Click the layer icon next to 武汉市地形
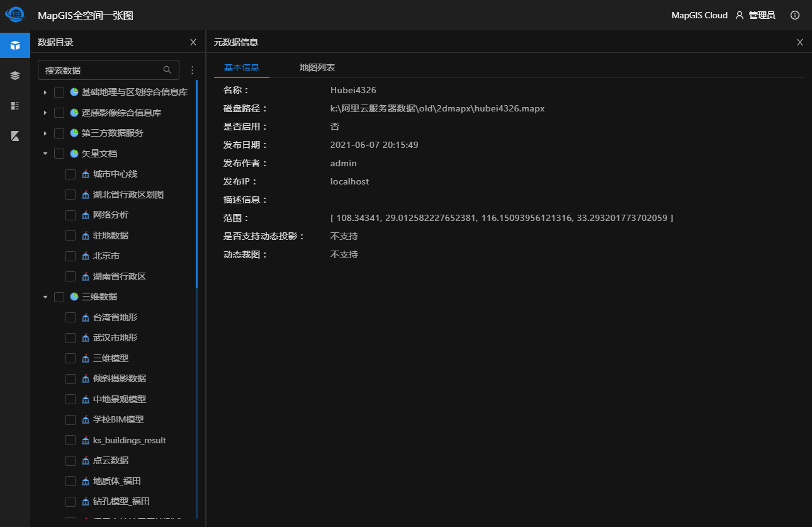Image resolution: width=812 pixels, height=527 pixels. coord(86,337)
